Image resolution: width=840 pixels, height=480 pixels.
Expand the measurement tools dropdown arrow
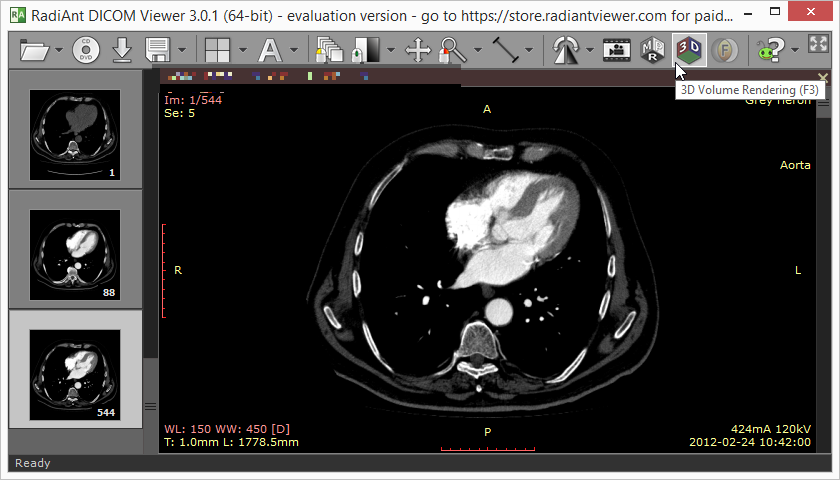point(529,50)
